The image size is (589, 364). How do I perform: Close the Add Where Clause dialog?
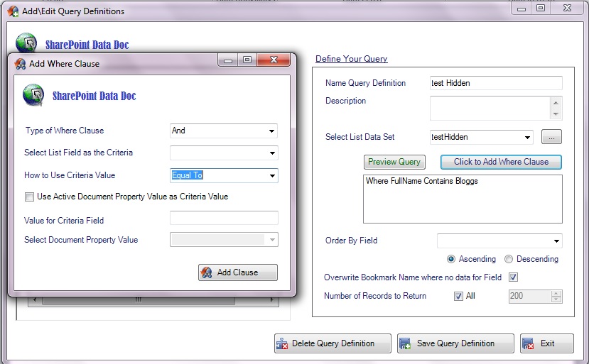pos(274,60)
